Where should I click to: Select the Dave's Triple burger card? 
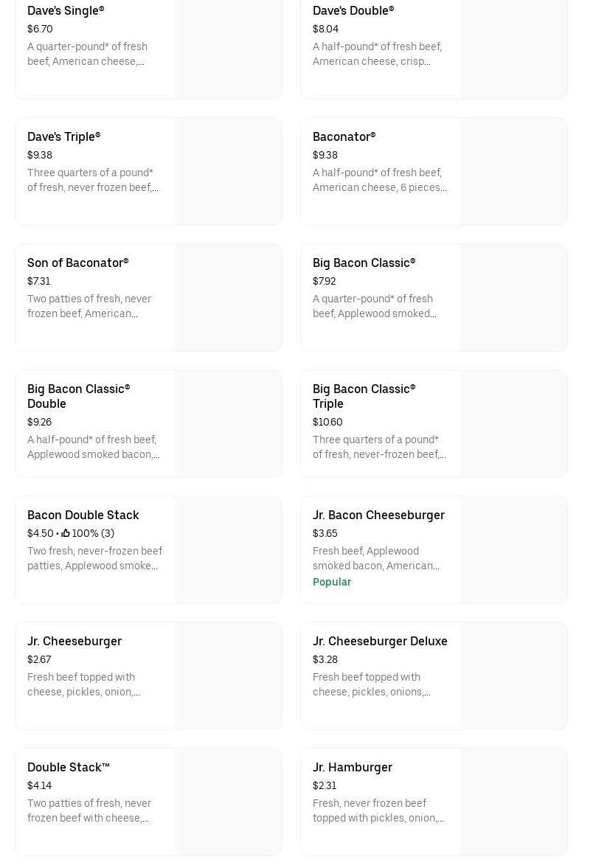pos(148,172)
